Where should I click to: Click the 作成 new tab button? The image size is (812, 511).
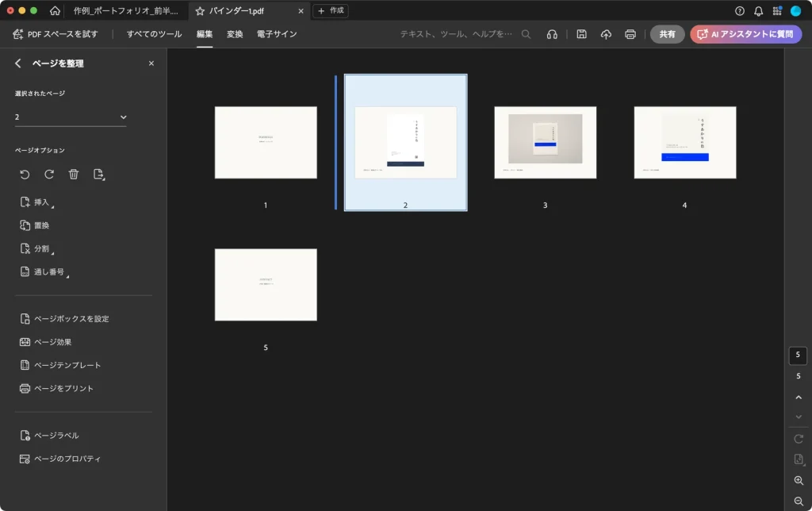(331, 11)
